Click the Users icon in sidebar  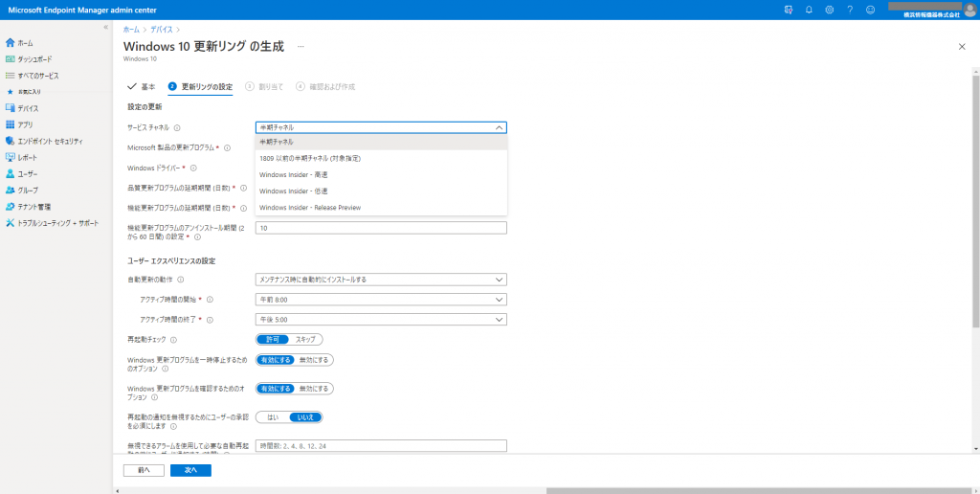(10, 173)
